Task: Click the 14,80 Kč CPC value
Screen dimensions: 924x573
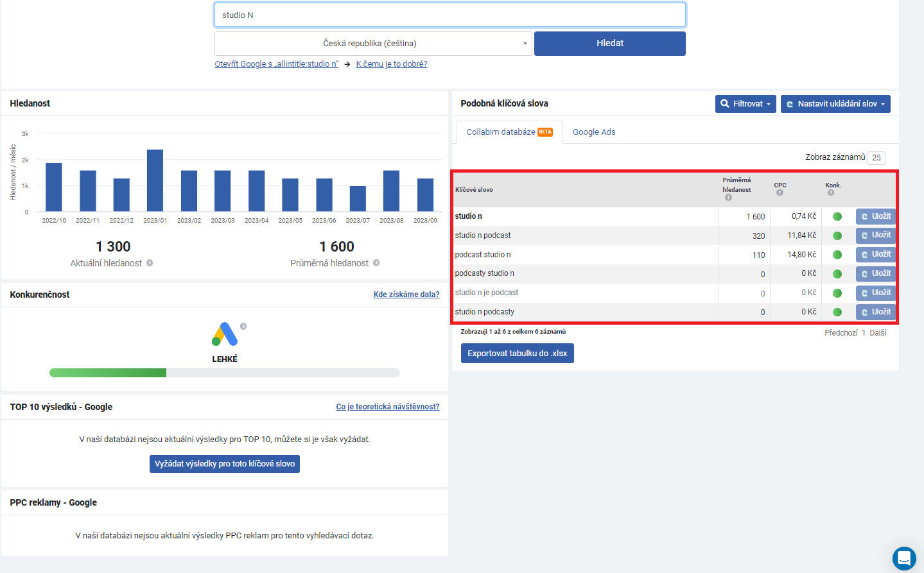Action: point(802,255)
